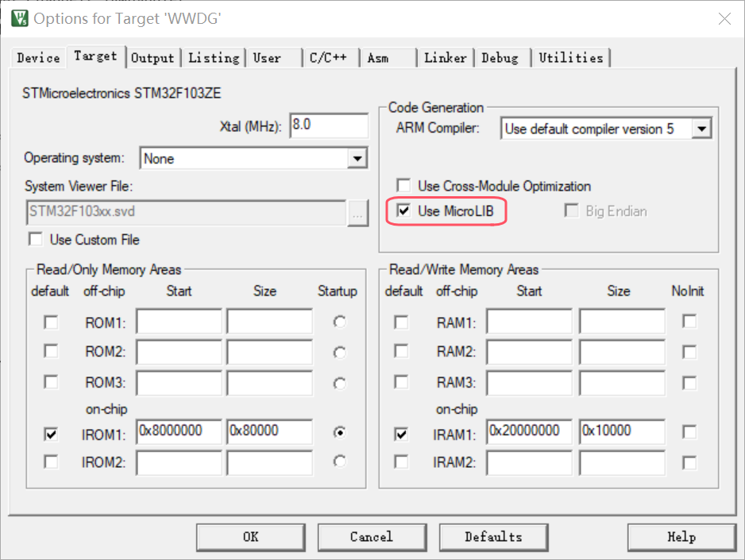This screenshot has height=560, width=745.
Task: Toggle the Use MicroLIB checkbox
Action: click(403, 210)
